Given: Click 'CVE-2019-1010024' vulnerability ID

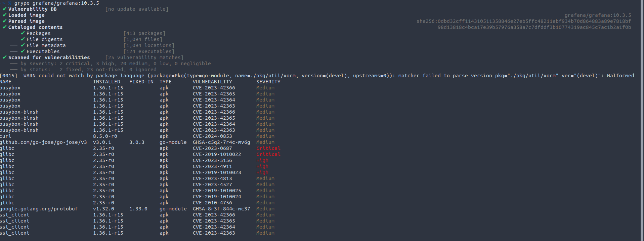Looking at the screenshot, I should tap(217, 197).
